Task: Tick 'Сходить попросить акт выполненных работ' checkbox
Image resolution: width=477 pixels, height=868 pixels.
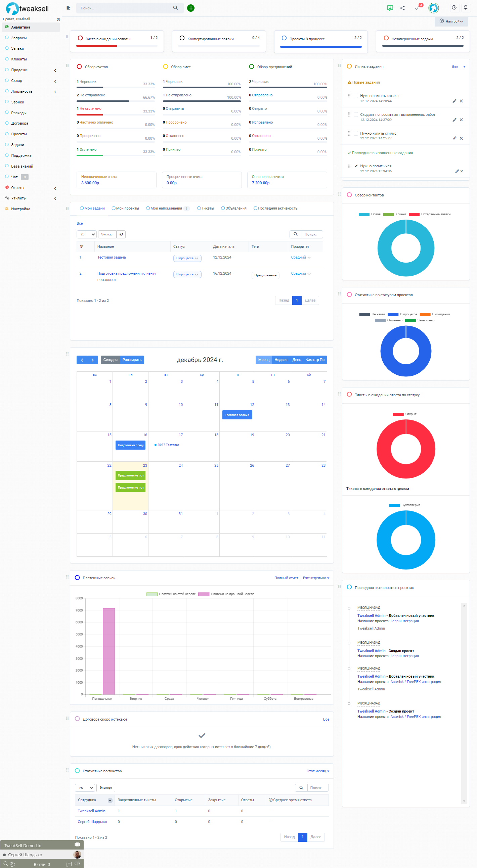Action: click(x=356, y=115)
